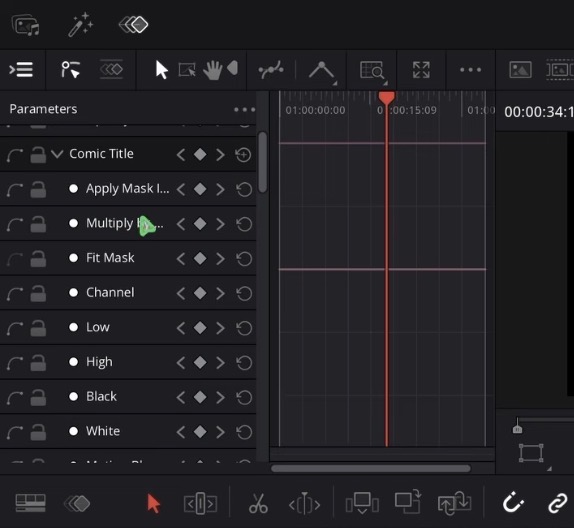Select the hand pan tool
This screenshot has height=528, width=574.
212,70
